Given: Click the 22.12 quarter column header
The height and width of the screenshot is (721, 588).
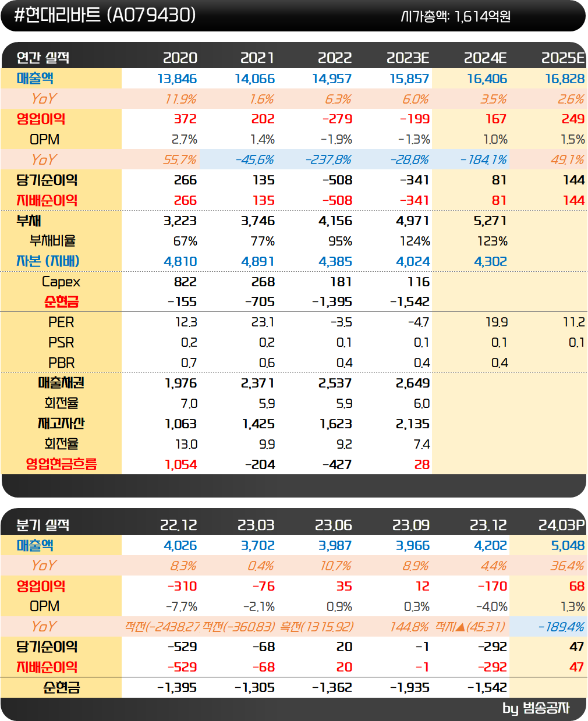Looking at the screenshot, I should point(179,525).
